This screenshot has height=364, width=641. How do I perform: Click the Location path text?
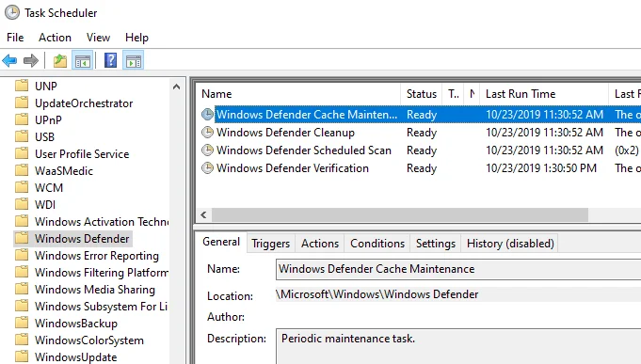click(377, 294)
